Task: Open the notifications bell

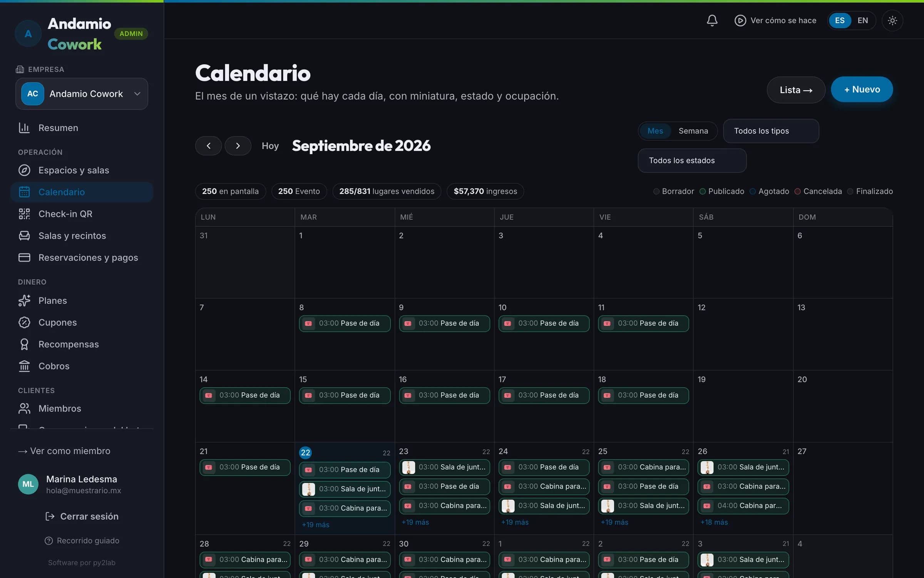Action: (x=712, y=20)
